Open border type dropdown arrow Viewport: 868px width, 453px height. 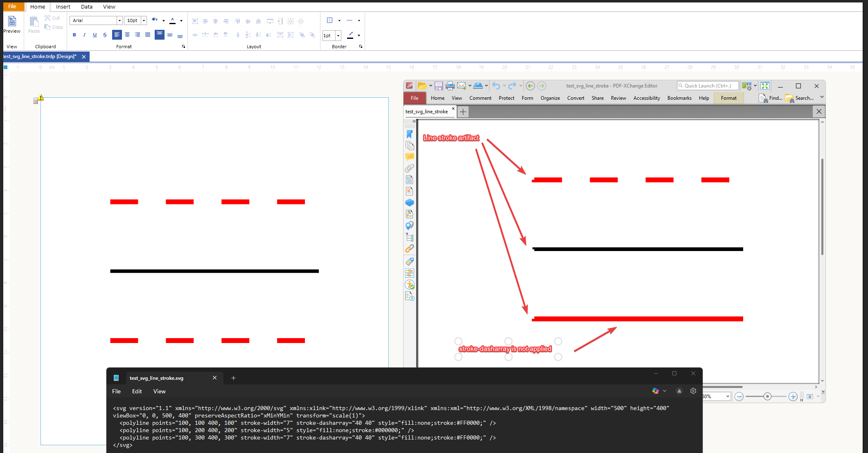(339, 20)
